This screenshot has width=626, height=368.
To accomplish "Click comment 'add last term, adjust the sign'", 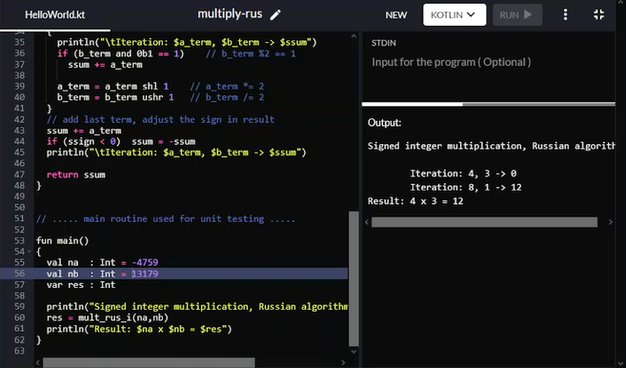I will tap(160, 120).
